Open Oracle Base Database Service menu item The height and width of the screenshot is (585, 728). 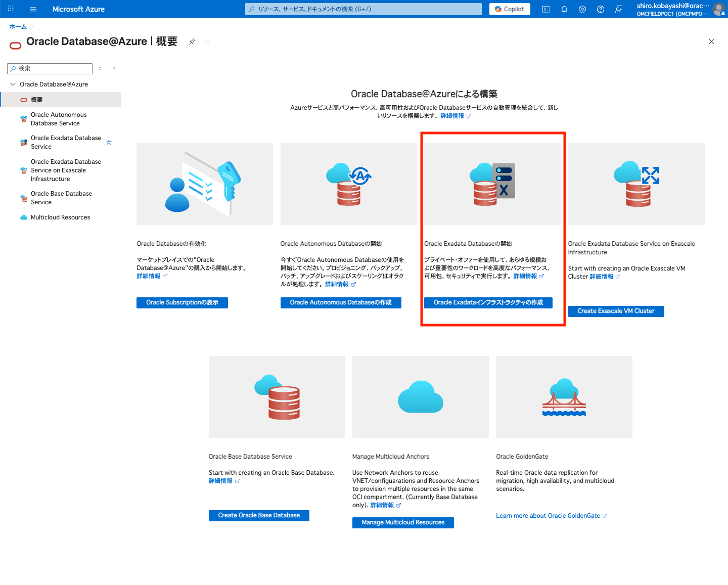61,198
